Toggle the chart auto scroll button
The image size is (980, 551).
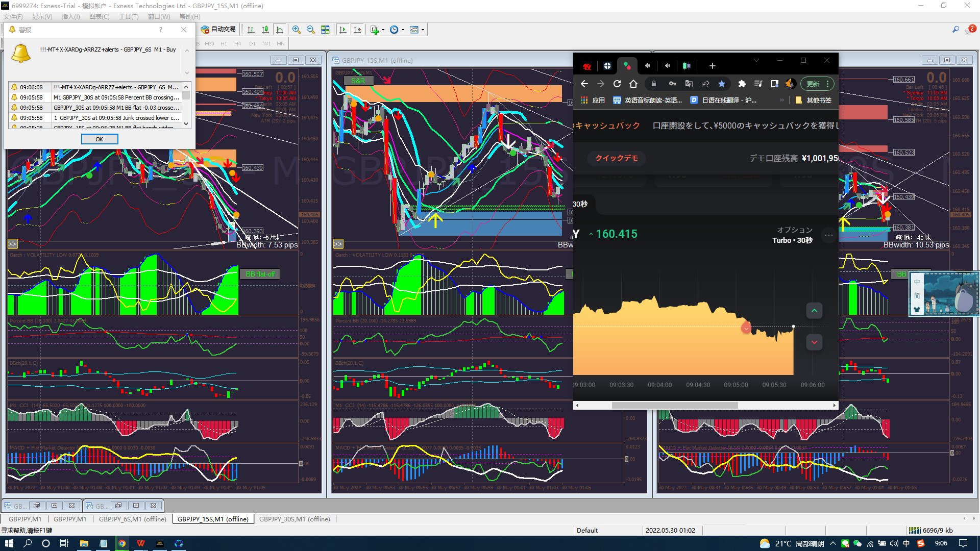pos(343,30)
